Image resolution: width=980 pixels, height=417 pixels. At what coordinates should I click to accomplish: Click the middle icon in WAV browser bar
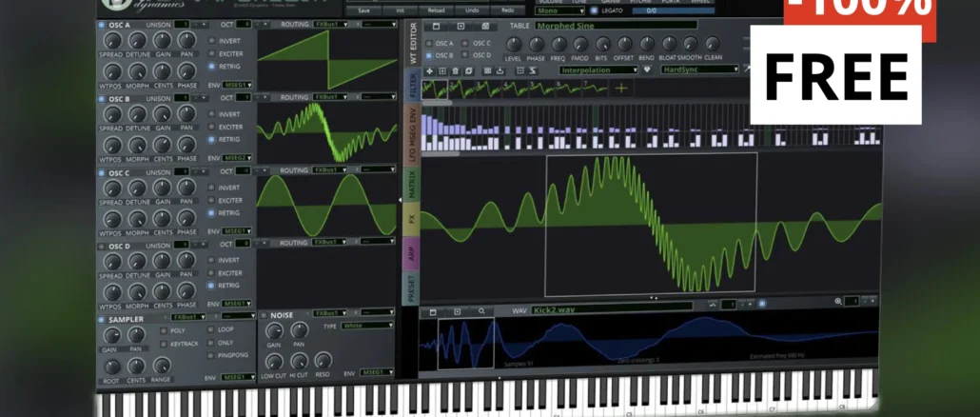click(x=457, y=310)
